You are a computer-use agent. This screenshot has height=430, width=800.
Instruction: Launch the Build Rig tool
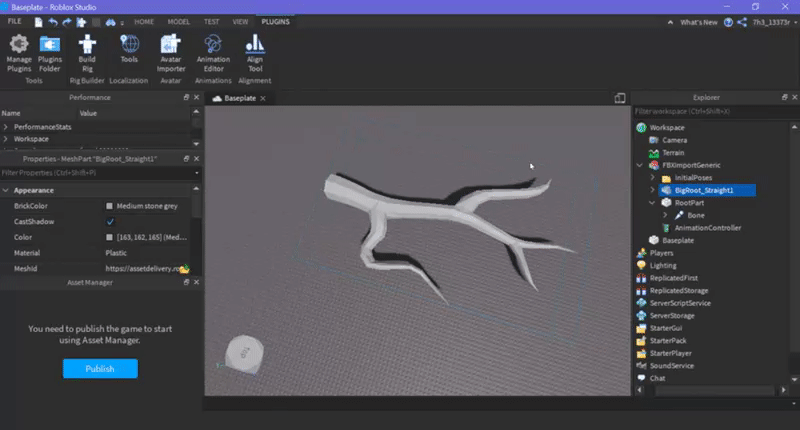click(x=87, y=53)
